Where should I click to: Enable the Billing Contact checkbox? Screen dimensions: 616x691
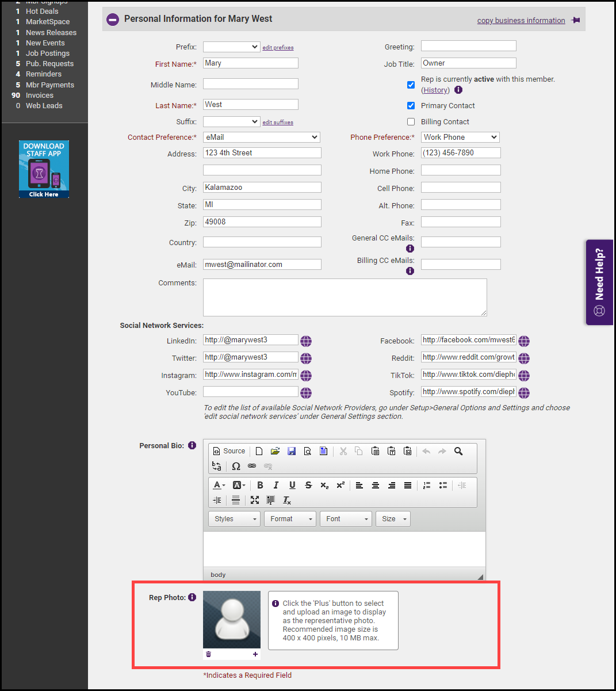pyautogui.click(x=411, y=121)
